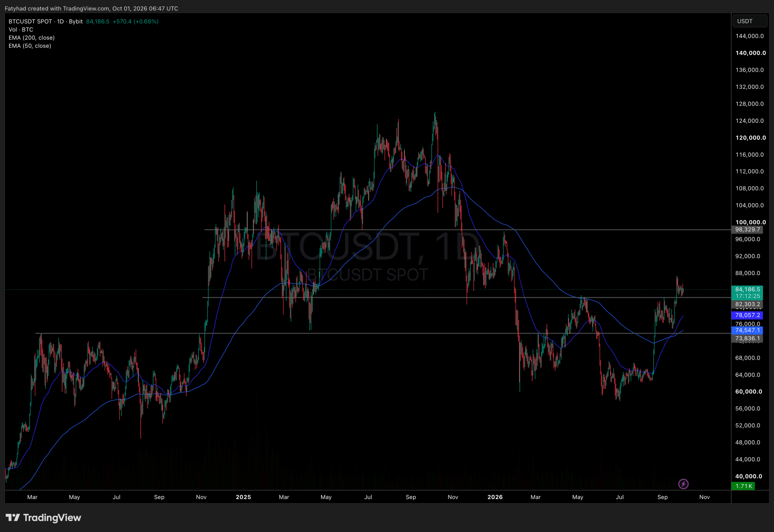Click the 60,000.0 price axis label
The width and height of the screenshot is (774, 532).
(749, 392)
